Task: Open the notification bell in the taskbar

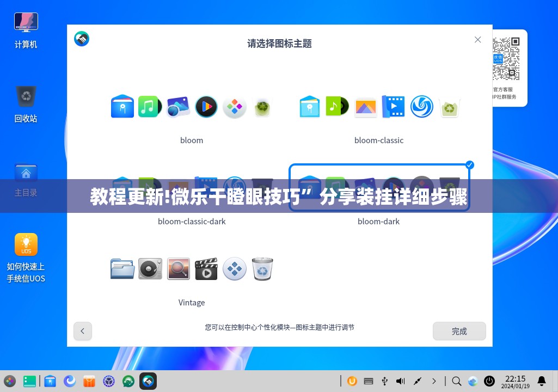Action: pyautogui.click(x=542, y=381)
